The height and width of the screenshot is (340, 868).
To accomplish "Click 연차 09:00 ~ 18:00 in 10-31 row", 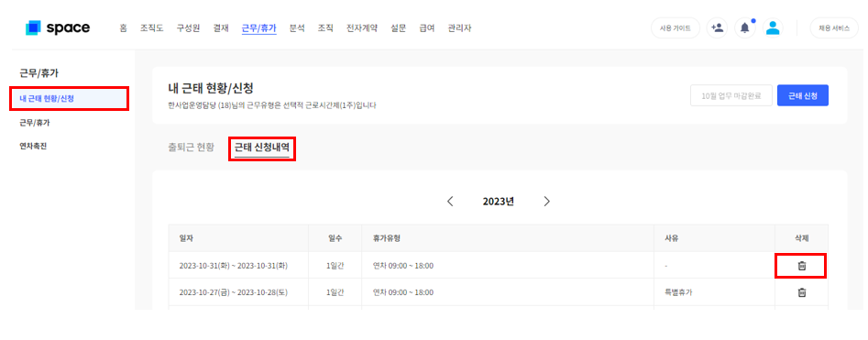I will [403, 266].
